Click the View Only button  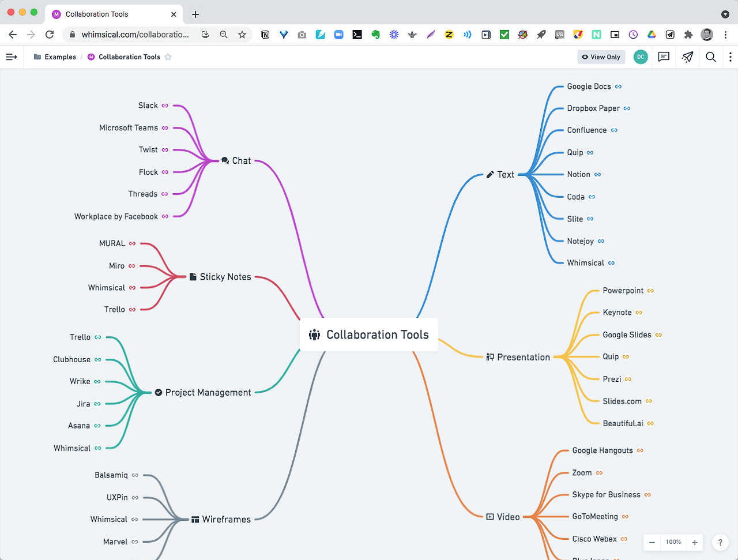pos(601,57)
